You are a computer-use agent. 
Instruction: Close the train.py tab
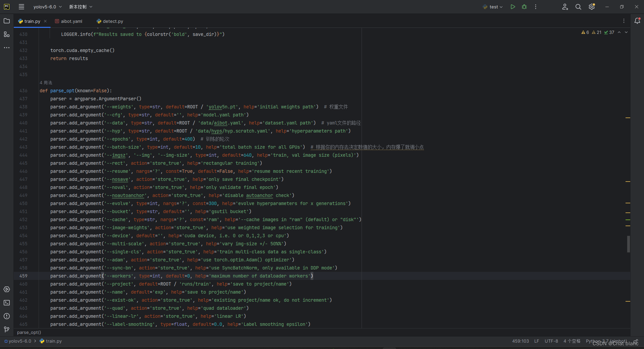45,21
